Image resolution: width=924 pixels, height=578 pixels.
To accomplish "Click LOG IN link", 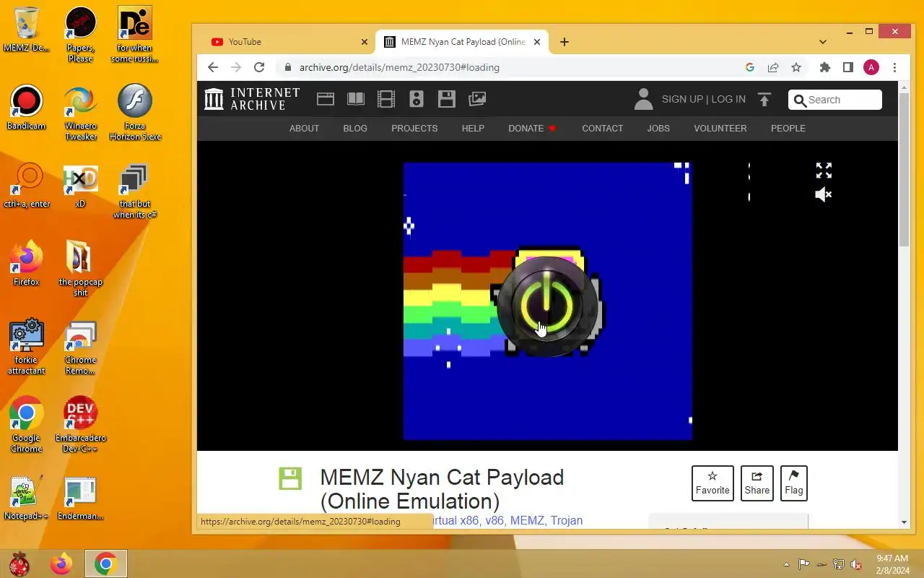I will tap(728, 99).
